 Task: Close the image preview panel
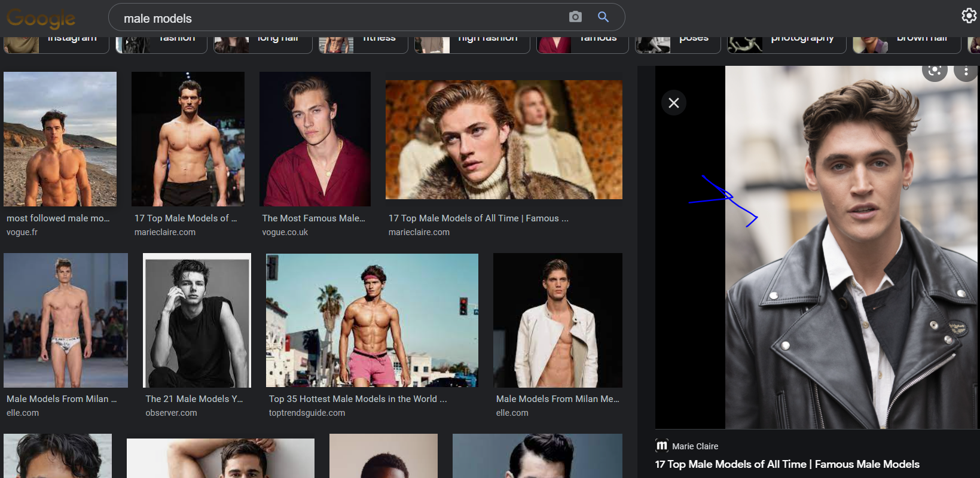coord(674,103)
